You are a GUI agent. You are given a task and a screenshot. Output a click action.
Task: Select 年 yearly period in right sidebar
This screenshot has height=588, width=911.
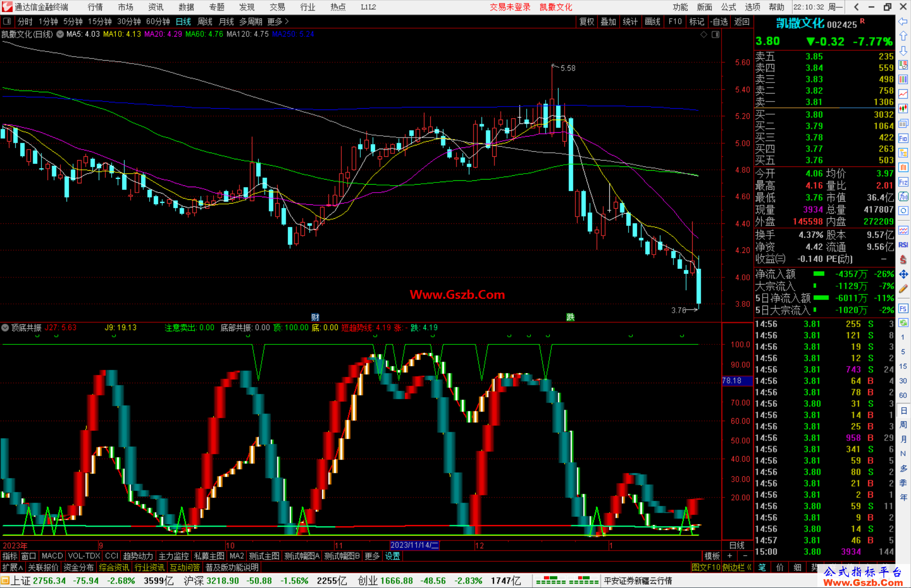pyautogui.click(x=903, y=497)
